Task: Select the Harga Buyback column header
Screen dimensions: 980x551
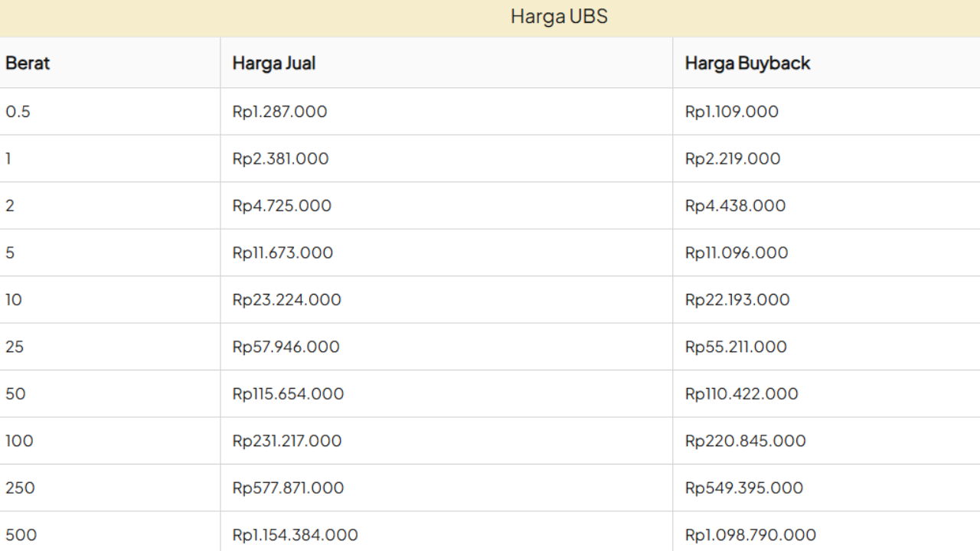Action: (747, 63)
